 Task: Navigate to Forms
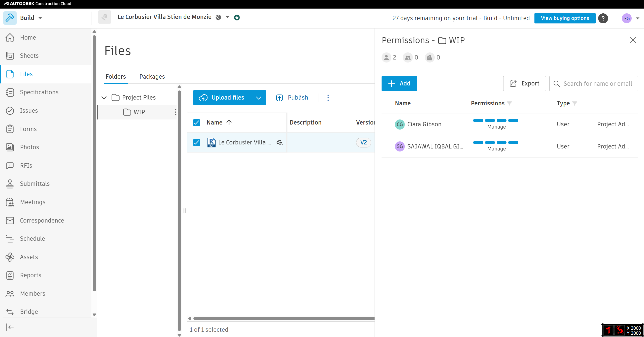28,129
